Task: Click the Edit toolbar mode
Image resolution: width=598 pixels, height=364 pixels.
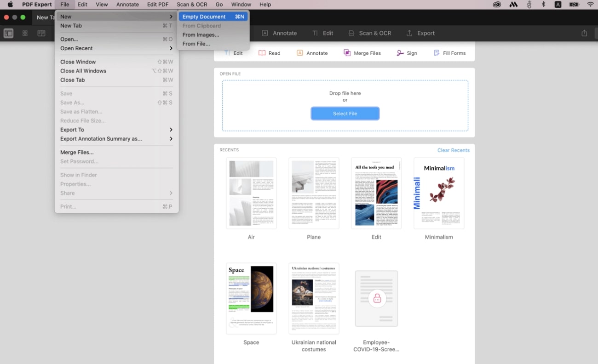Action: tap(322, 33)
